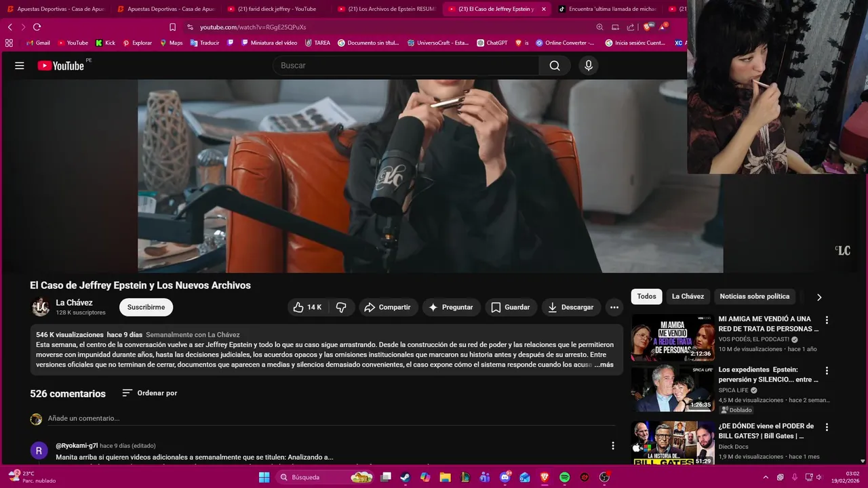This screenshot has width=868, height=488.
Task: Open options for Ryokami-g7l comment
Action: (613, 446)
